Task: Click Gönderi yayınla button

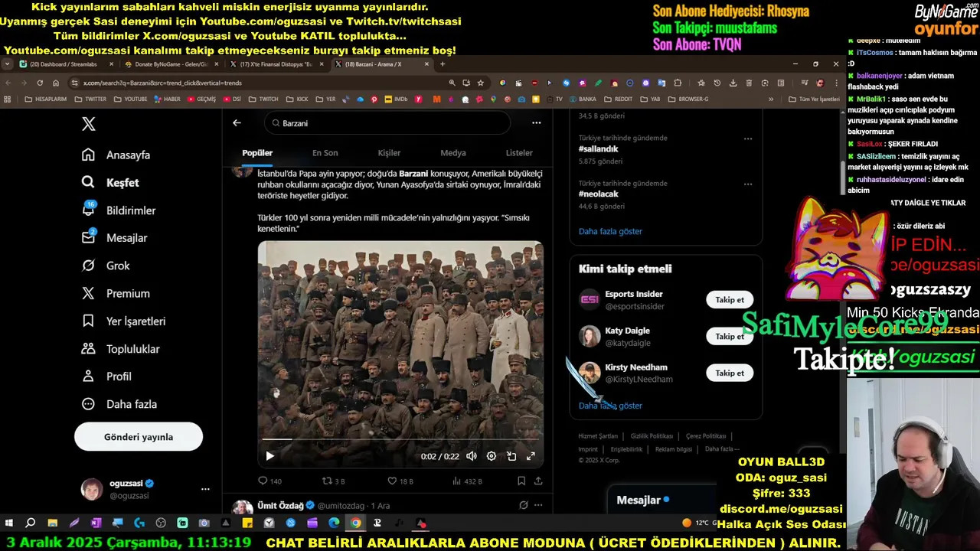Action: [139, 437]
